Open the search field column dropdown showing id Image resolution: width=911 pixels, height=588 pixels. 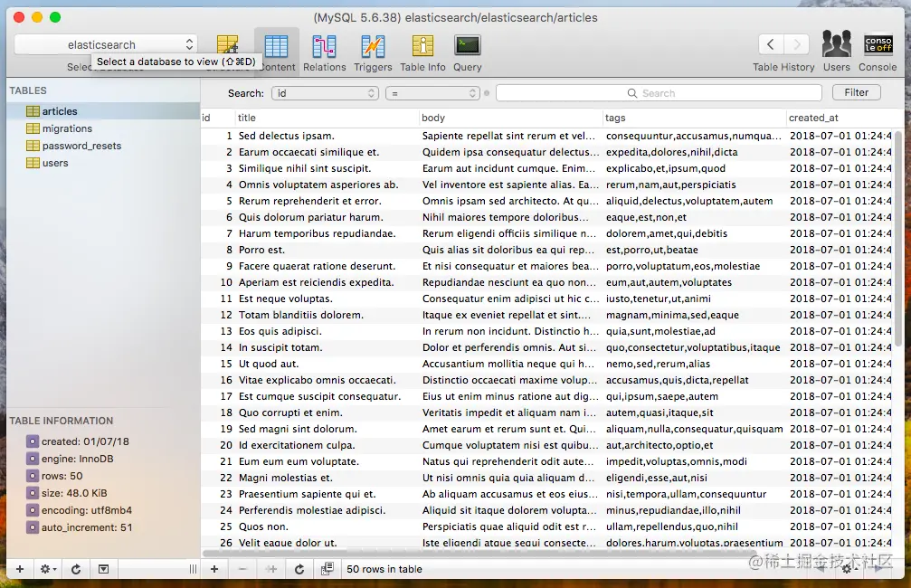coord(325,93)
